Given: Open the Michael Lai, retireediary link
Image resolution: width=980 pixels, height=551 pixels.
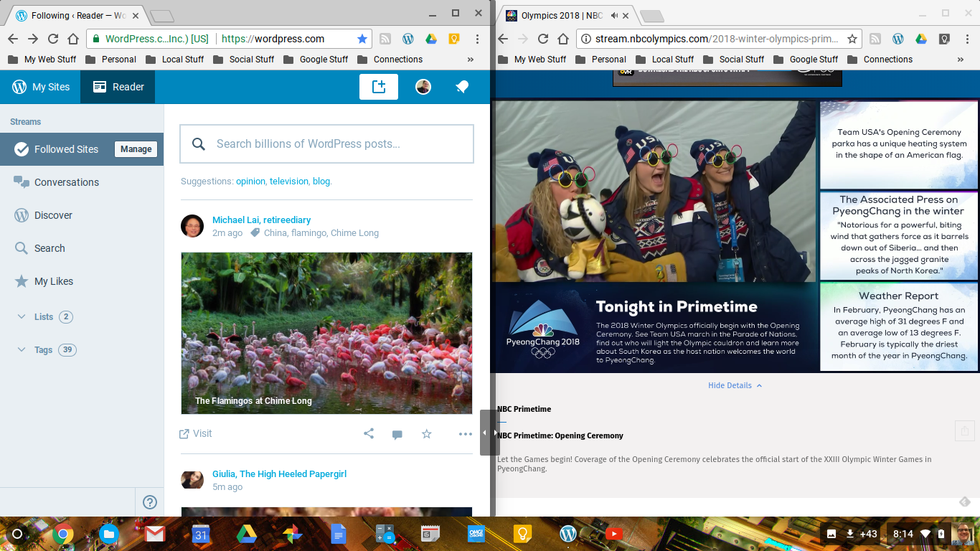Looking at the screenshot, I should click(261, 220).
